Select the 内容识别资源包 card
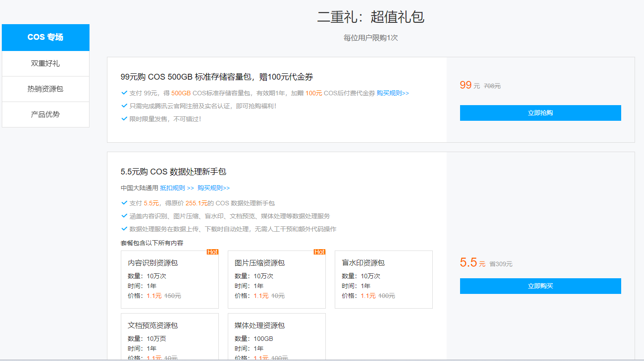Screen dimensions: 644x361 (170, 280)
